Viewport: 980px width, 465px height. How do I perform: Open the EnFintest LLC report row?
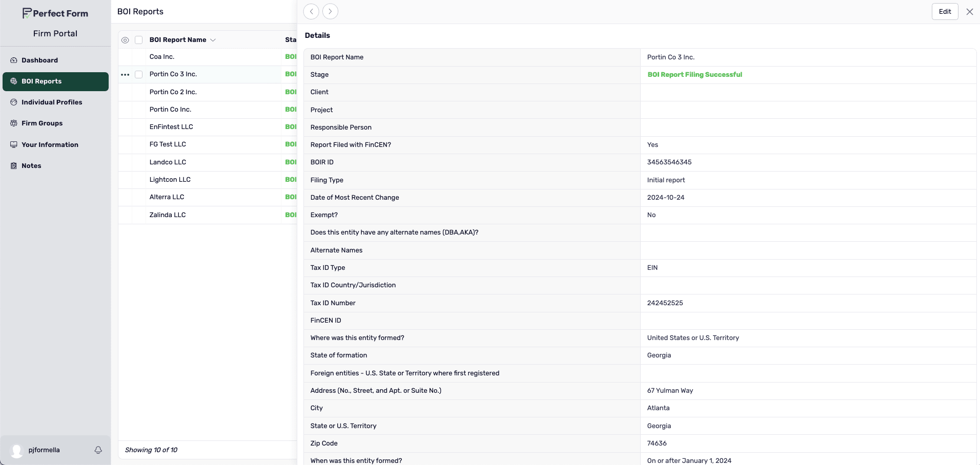[208, 127]
